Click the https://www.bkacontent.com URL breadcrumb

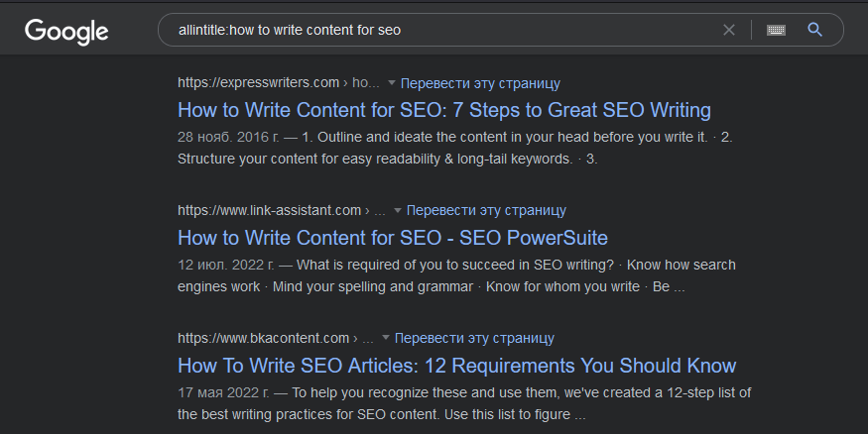pyautogui.click(x=276, y=338)
